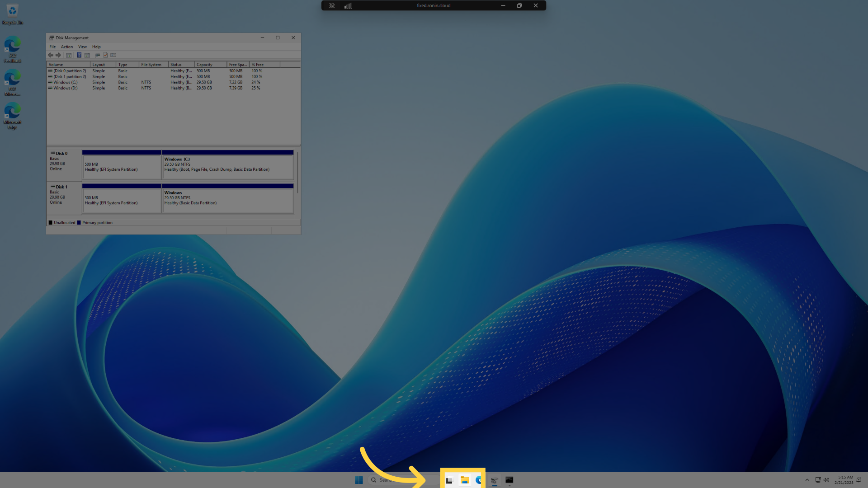Image resolution: width=868 pixels, height=488 pixels.
Task: Open the blue Help question-mark toolbar icon
Action: pyautogui.click(x=79, y=55)
